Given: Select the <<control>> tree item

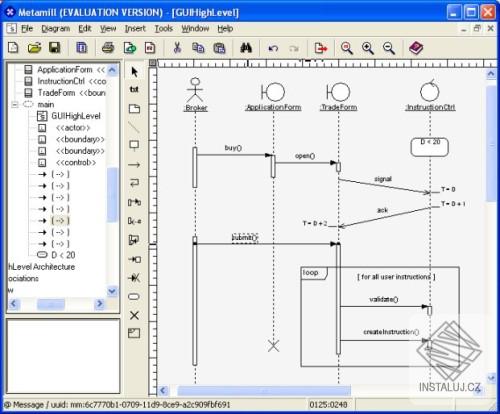Looking at the screenshot, I should click(76, 163).
